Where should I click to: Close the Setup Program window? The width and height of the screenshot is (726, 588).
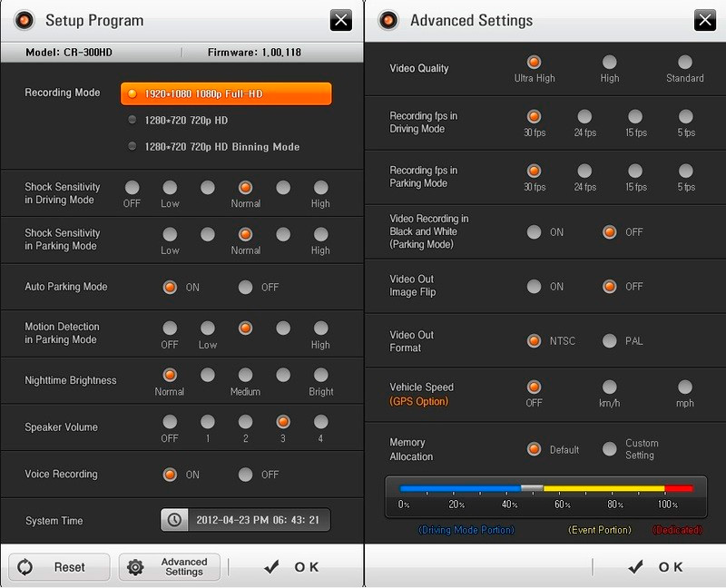pos(341,20)
